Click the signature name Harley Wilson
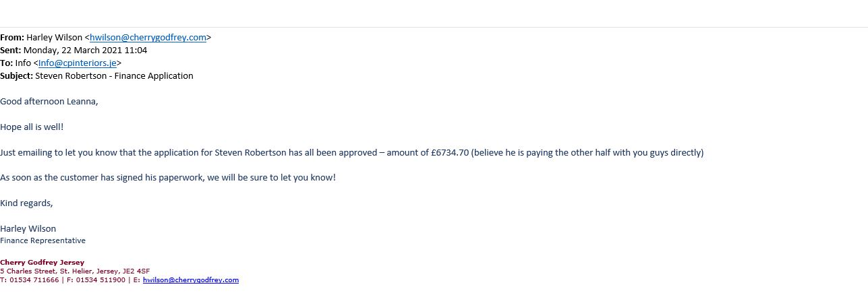 [28, 229]
